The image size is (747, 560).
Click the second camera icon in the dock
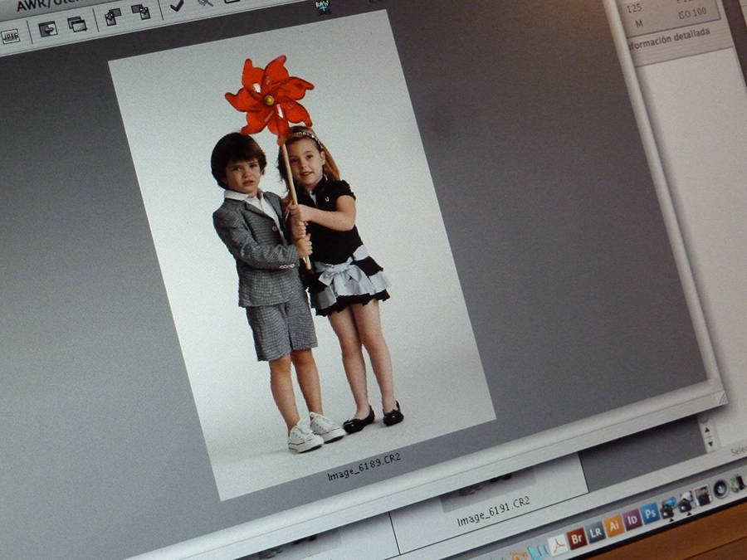(x=686, y=502)
